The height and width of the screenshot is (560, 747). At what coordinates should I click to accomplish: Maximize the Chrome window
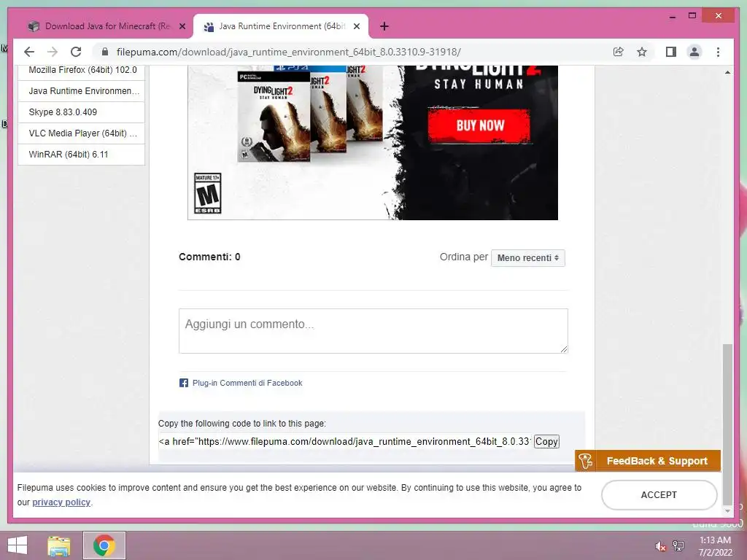coord(692,16)
